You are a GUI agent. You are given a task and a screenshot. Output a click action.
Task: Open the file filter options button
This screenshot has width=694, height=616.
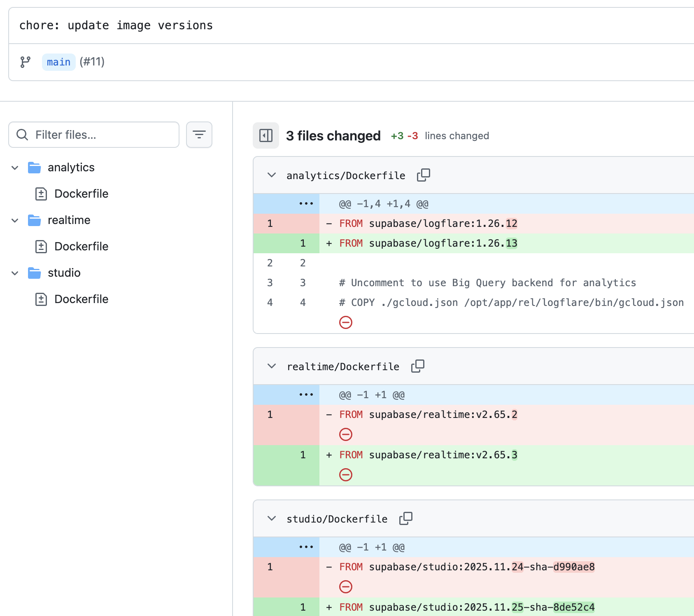(x=199, y=135)
